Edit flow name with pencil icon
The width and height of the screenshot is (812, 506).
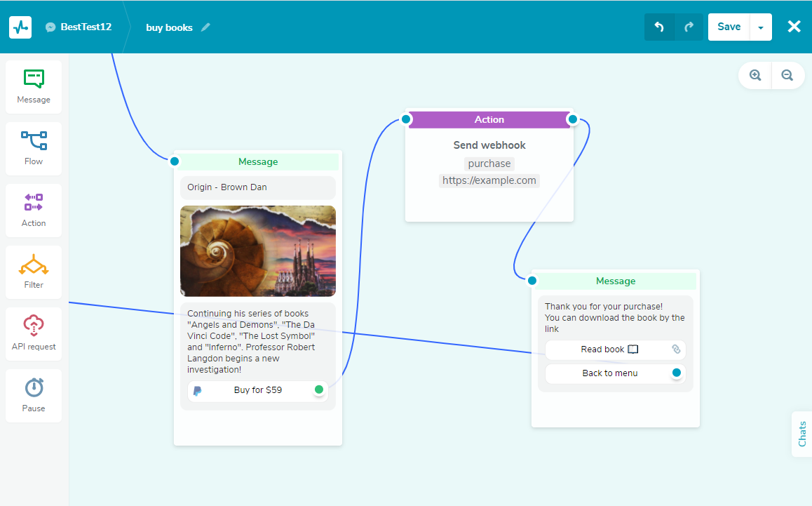tap(205, 27)
